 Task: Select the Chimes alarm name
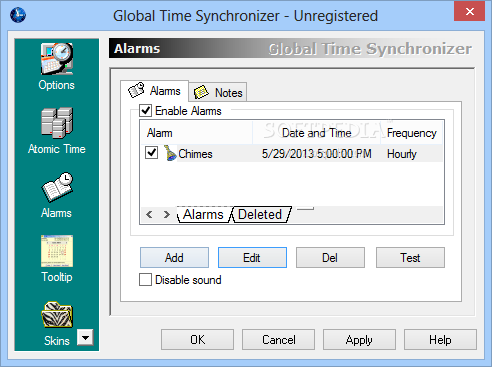tap(195, 154)
